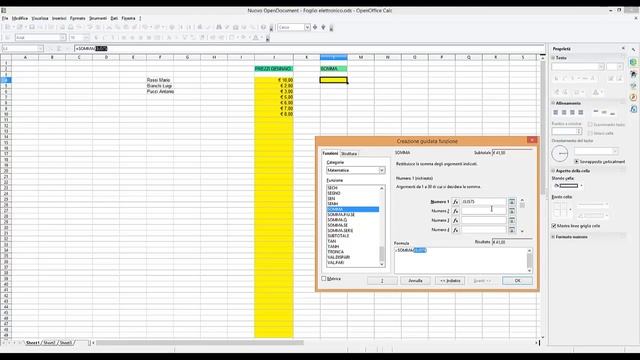This screenshot has height=360, width=640.
Task: Collapse the Testo section in sidebar
Action: pyautogui.click(x=554, y=58)
